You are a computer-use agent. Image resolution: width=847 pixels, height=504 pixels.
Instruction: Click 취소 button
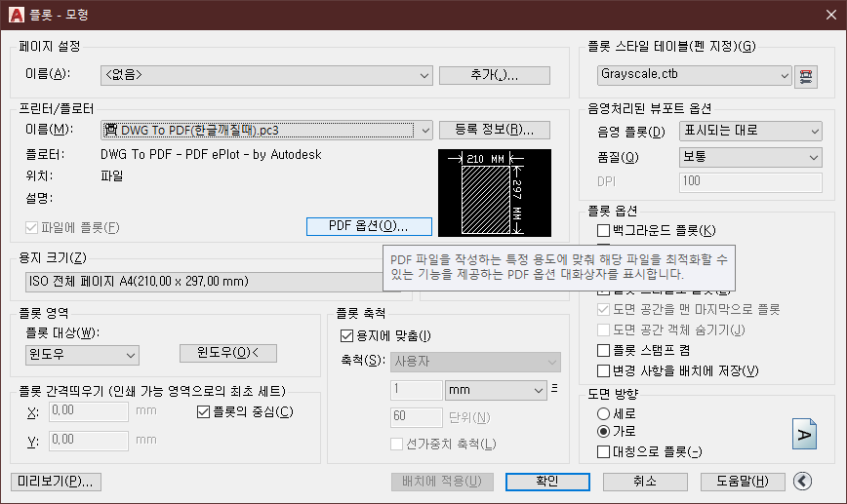coord(645,482)
